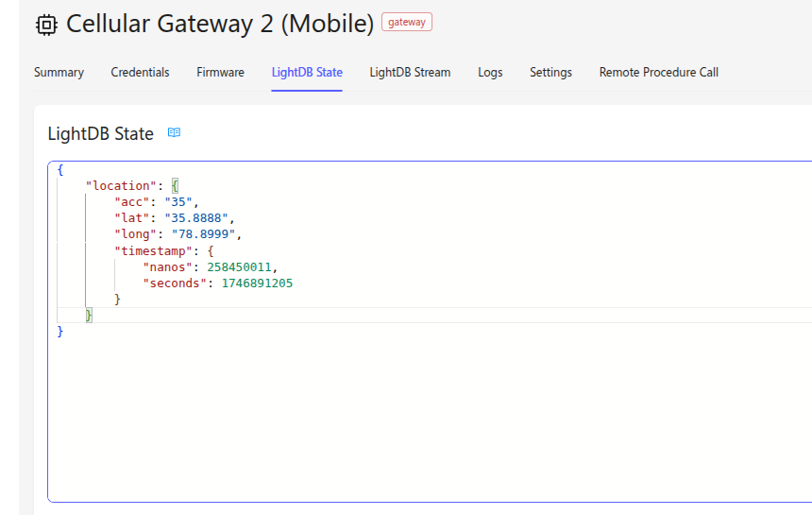Open the LightDB Stream tab

410,73
